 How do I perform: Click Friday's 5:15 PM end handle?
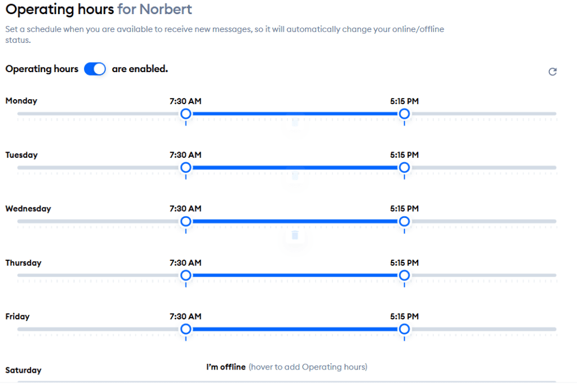click(404, 329)
